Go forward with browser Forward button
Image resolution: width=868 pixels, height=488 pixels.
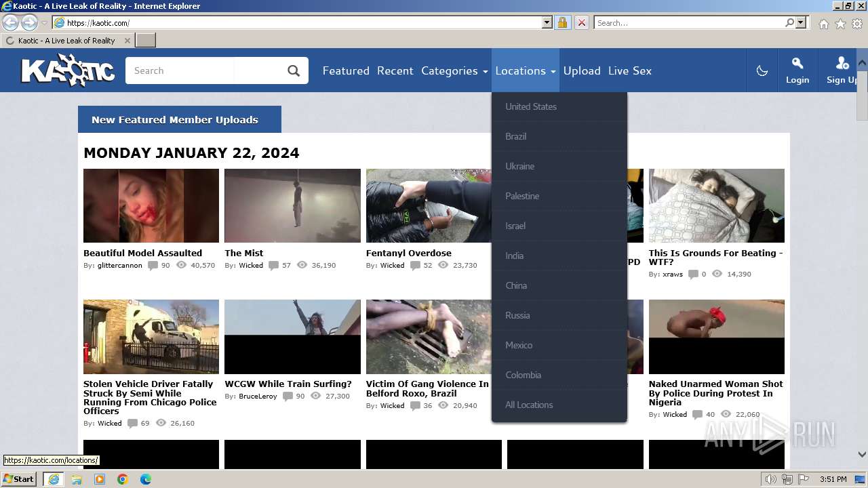29,22
